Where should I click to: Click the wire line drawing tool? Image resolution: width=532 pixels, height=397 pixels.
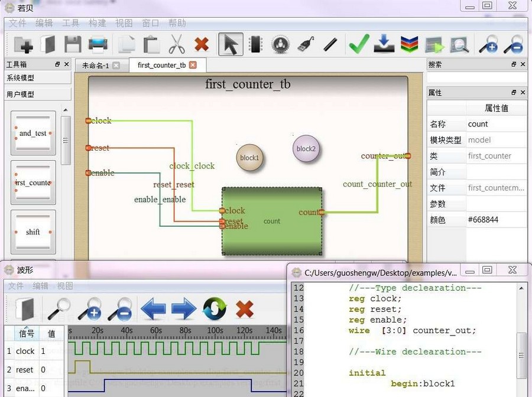tap(330, 44)
